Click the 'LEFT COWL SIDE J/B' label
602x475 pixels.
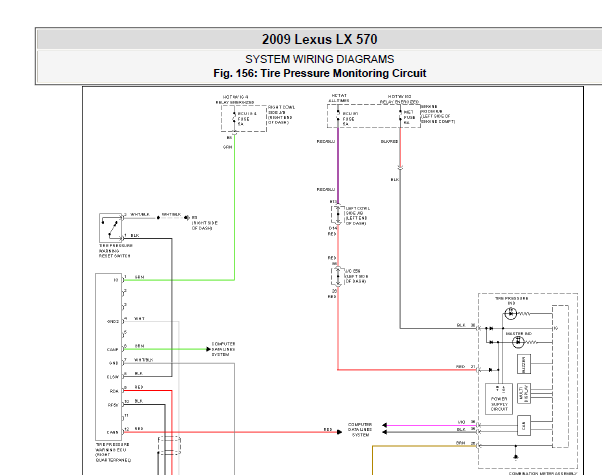[x=357, y=216]
